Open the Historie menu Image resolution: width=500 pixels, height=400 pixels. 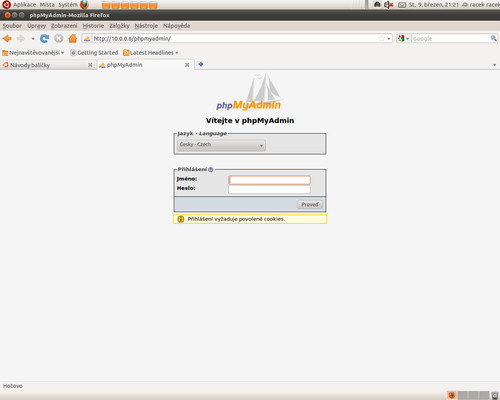click(93, 26)
